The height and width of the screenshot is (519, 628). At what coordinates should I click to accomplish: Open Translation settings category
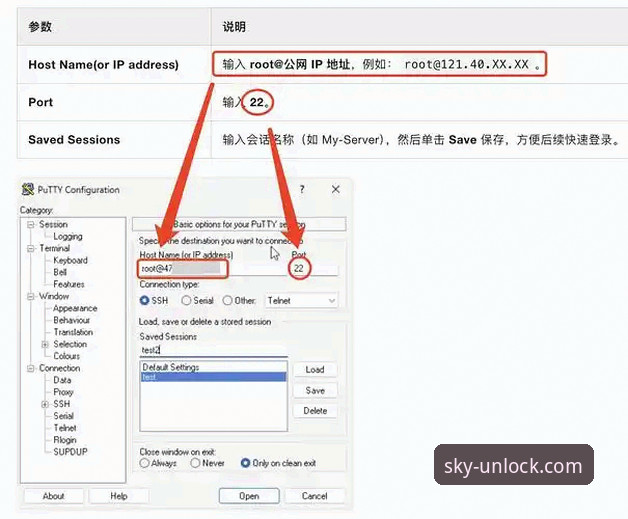click(x=73, y=332)
